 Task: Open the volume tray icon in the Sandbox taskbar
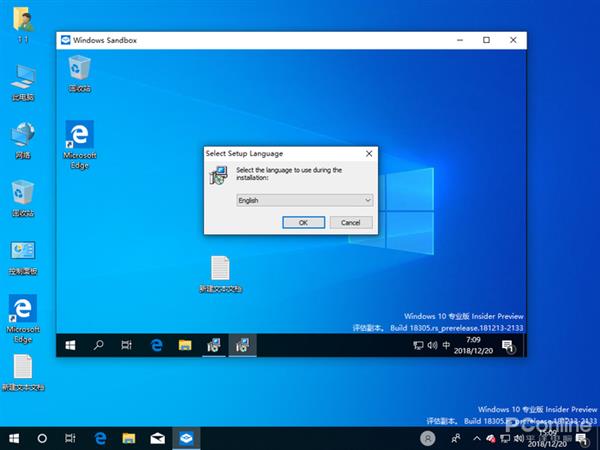(x=432, y=346)
